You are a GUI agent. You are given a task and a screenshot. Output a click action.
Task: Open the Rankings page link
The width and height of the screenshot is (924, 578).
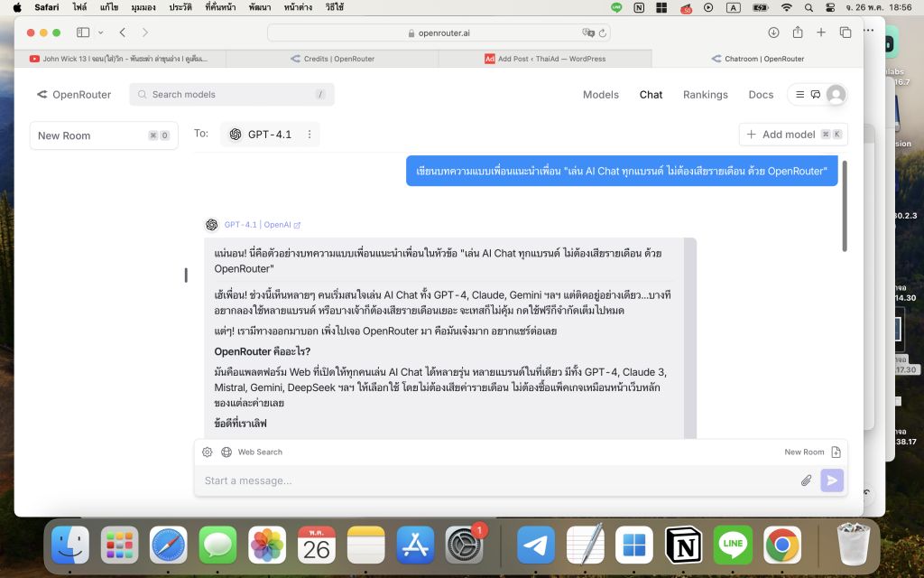(x=705, y=94)
